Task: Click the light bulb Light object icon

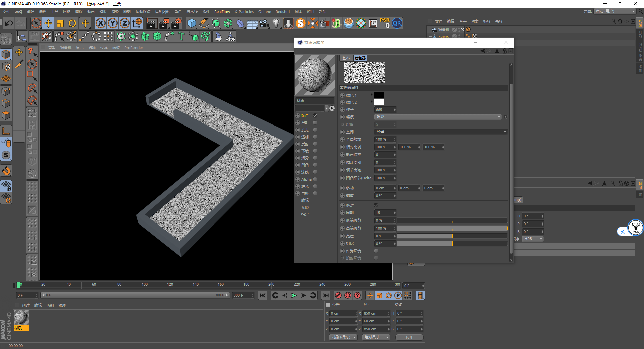Action: pyautogui.click(x=276, y=23)
